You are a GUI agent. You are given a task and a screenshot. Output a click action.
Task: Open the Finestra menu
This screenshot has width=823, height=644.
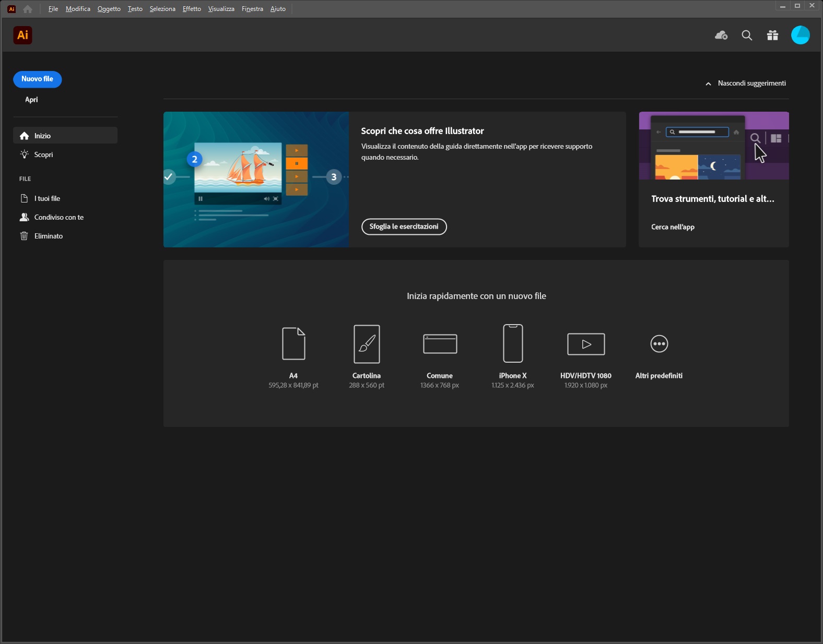(252, 9)
